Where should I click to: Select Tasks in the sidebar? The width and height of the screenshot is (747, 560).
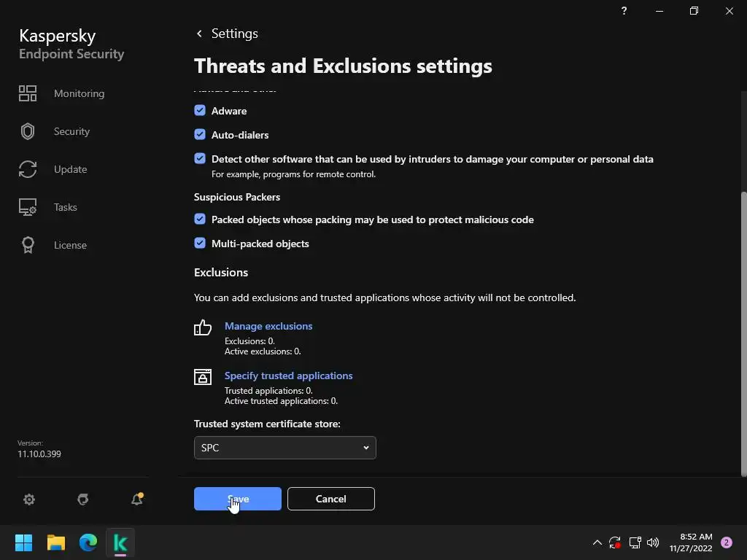coord(65,207)
